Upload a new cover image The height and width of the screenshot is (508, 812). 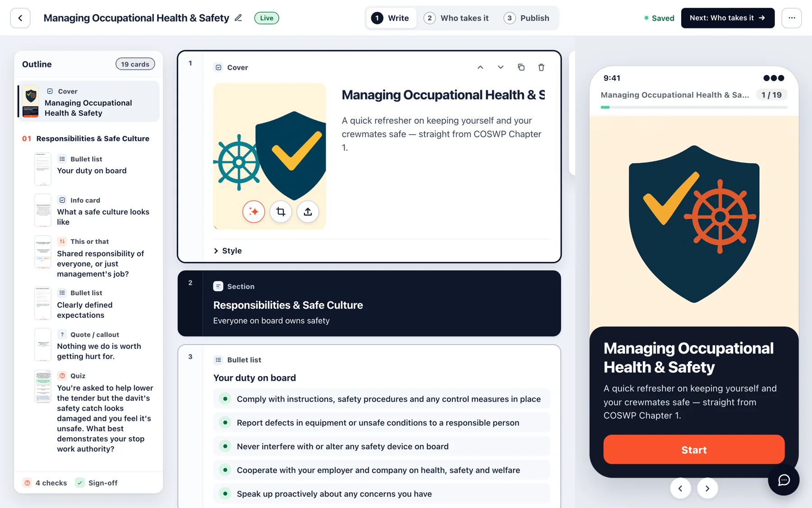[308, 212]
